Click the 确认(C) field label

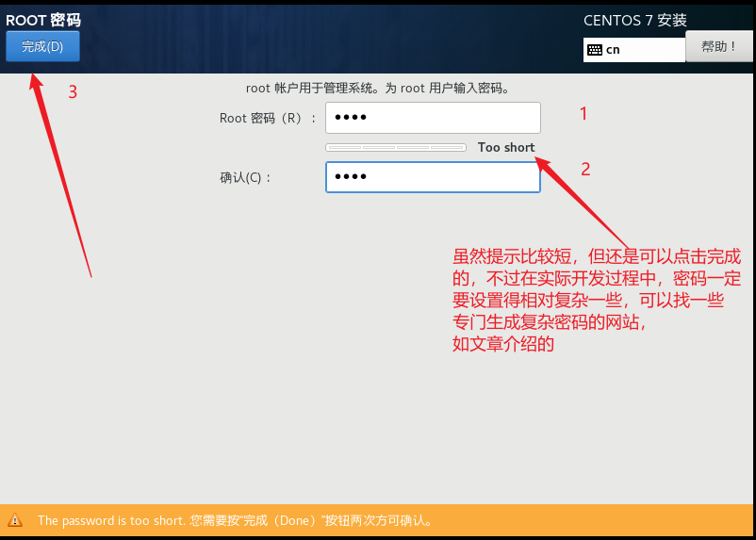coord(245,178)
